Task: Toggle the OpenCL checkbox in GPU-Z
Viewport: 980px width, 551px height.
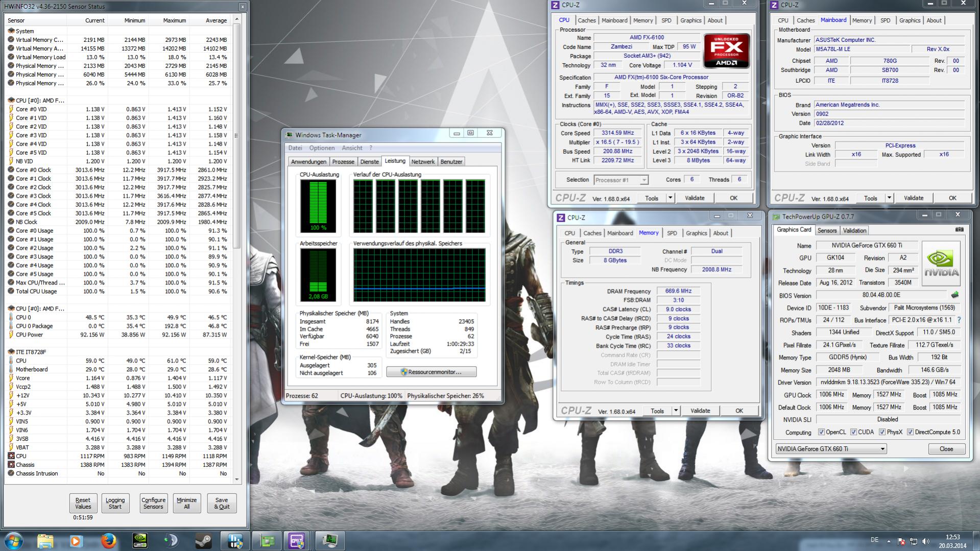Action: pyautogui.click(x=821, y=432)
